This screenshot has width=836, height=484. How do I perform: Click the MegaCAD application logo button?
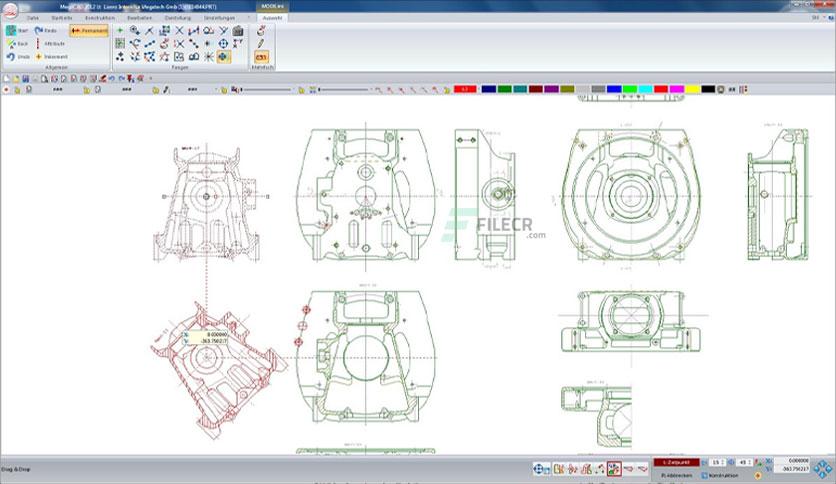point(10,10)
